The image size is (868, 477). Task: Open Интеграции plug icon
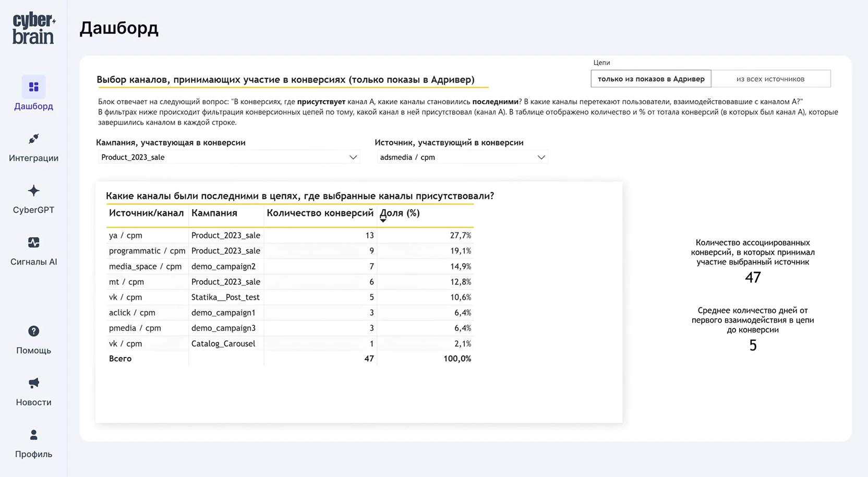(33, 139)
